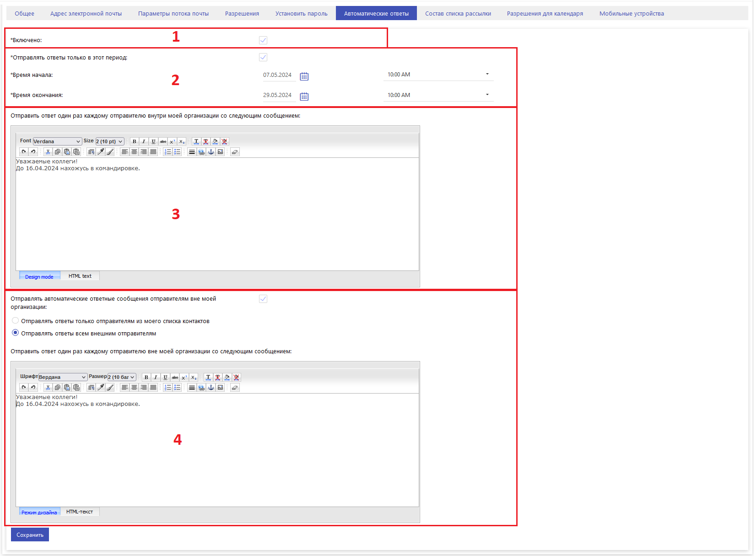This screenshot has width=756, height=556.
Task: Insert image in the upper message editor
Action: [221, 152]
